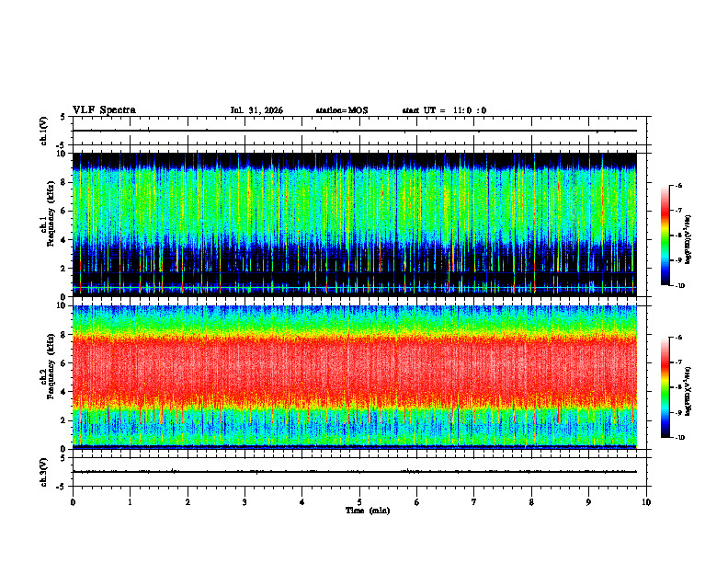Click the 10 minute tick label
This screenshot has height=563, width=728.
646,502
